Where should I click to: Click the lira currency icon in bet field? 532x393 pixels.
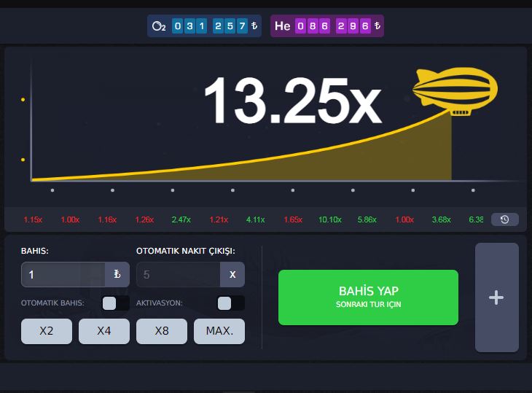[x=117, y=275]
